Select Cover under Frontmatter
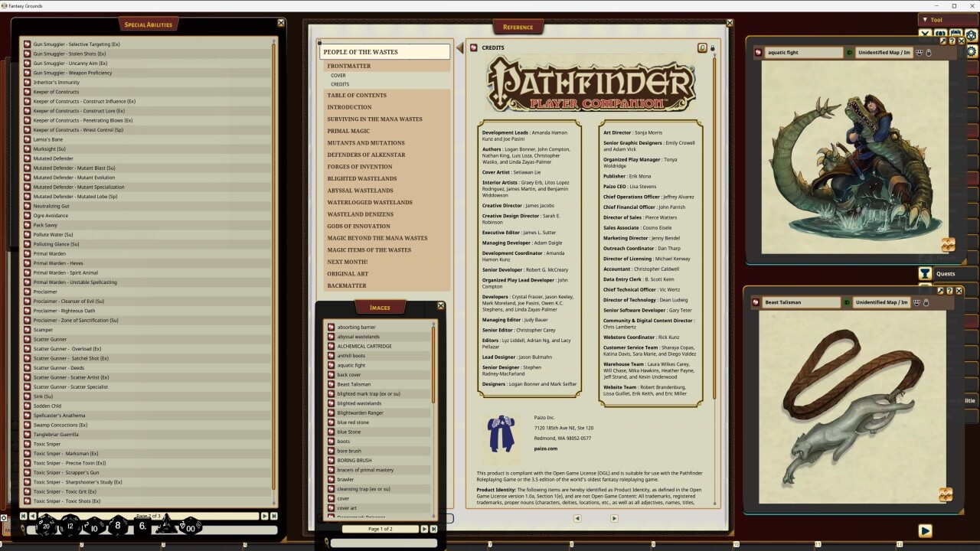Screen dimensions: 980x551 (338, 76)
